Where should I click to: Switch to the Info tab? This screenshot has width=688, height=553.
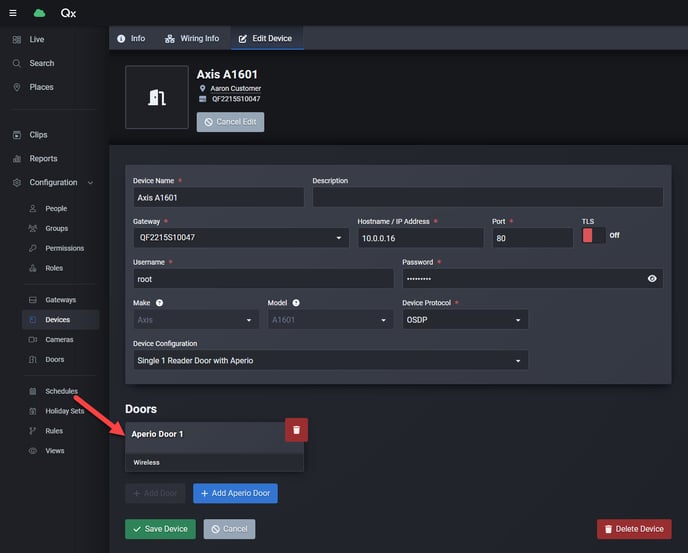131,38
